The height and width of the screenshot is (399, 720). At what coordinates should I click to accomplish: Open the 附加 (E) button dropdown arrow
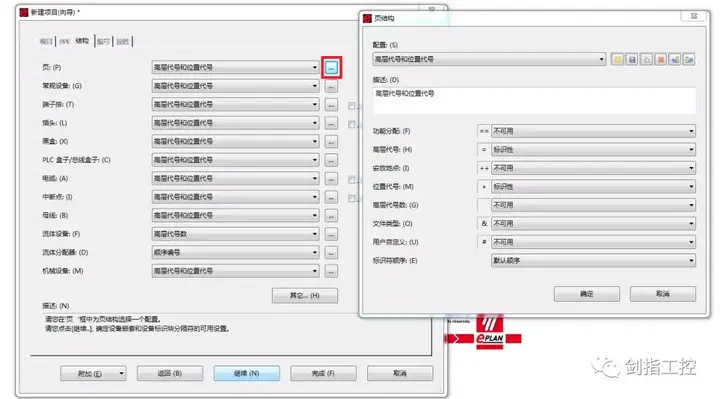tap(121, 374)
